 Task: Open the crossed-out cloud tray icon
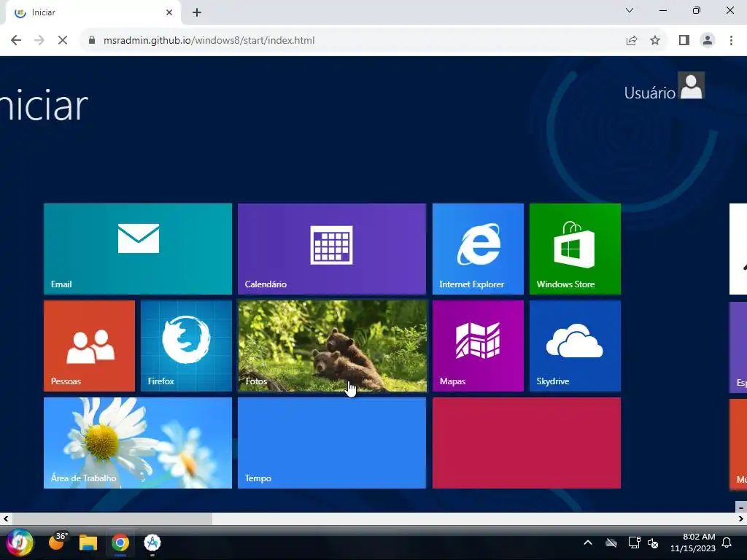click(611, 542)
